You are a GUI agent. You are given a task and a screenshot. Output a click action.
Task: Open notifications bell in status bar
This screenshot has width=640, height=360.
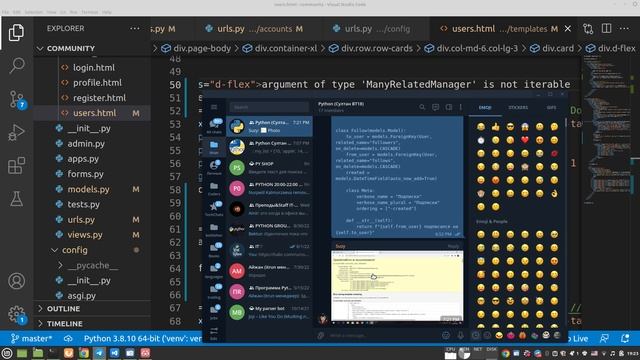coord(625,338)
